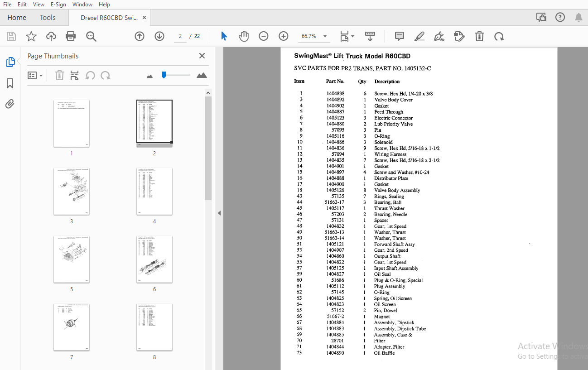Adjust the thumbnail size slider
This screenshot has width=588, height=370.
point(164,75)
